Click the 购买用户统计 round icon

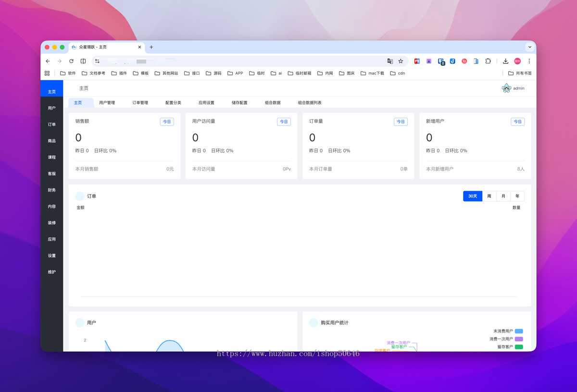click(x=314, y=323)
